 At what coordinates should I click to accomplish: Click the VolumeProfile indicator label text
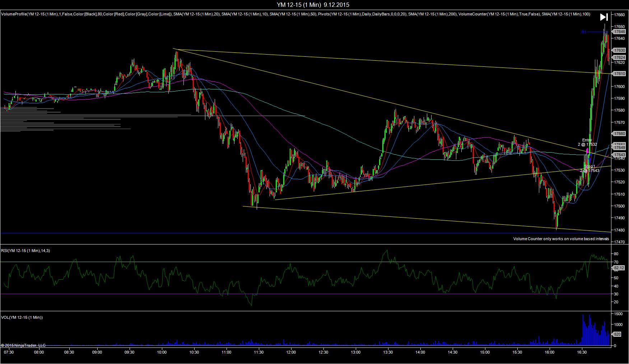click(x=86, y=14)
